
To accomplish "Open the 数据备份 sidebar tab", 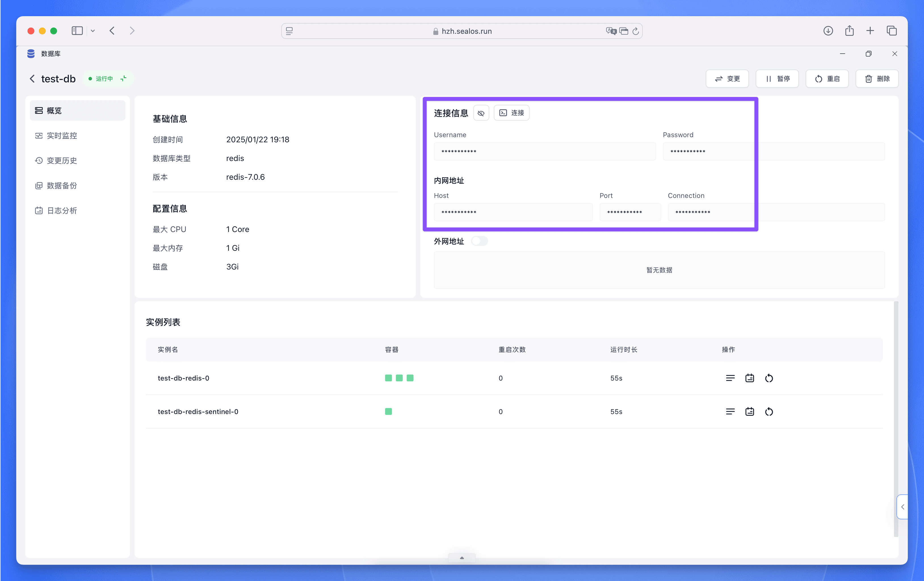I will tap(77, 185).
